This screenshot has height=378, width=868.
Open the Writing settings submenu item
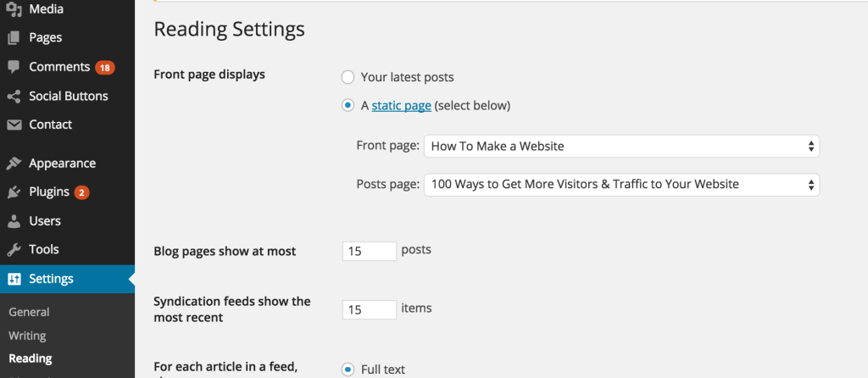click(27, 336)
